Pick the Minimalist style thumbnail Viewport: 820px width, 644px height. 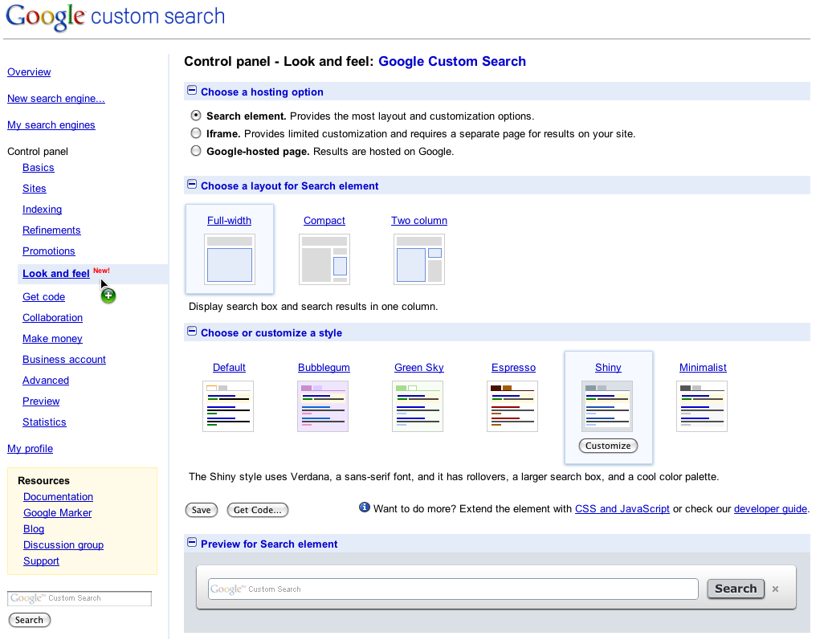tap(702, 406)
